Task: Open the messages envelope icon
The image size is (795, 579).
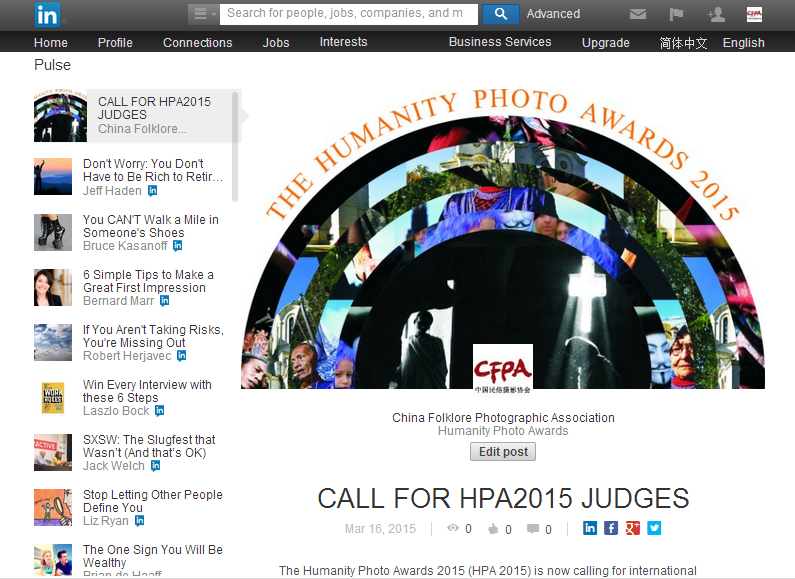Action: [x=638, y=14]
